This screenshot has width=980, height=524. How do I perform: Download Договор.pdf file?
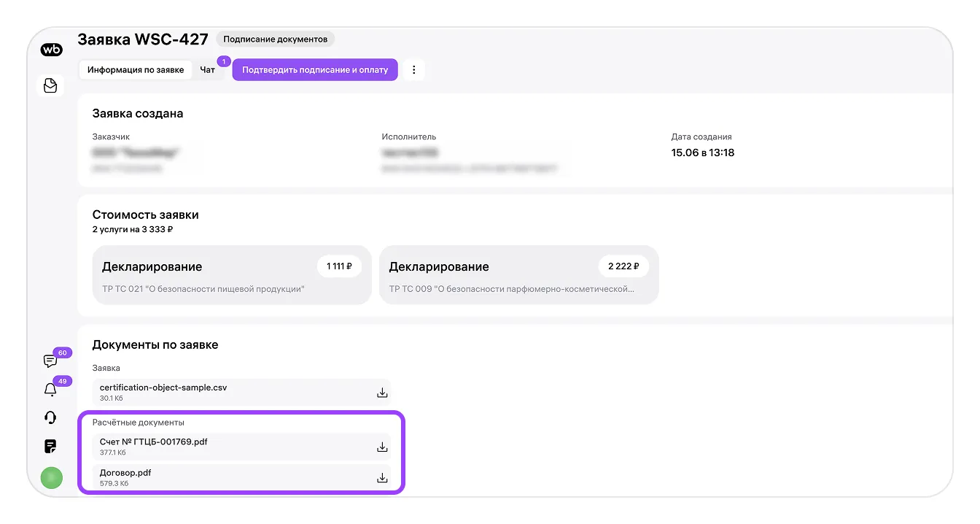click(x=382, y=478)
